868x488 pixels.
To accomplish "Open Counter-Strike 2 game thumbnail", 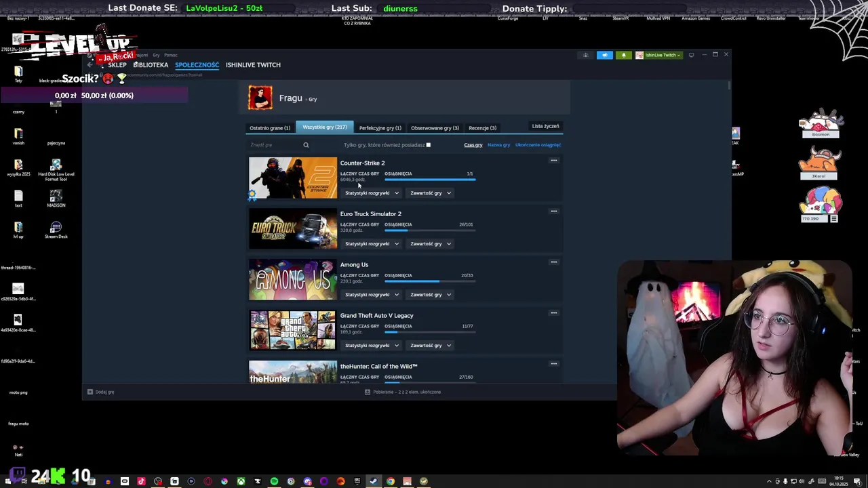I will (x=292, y=178).
